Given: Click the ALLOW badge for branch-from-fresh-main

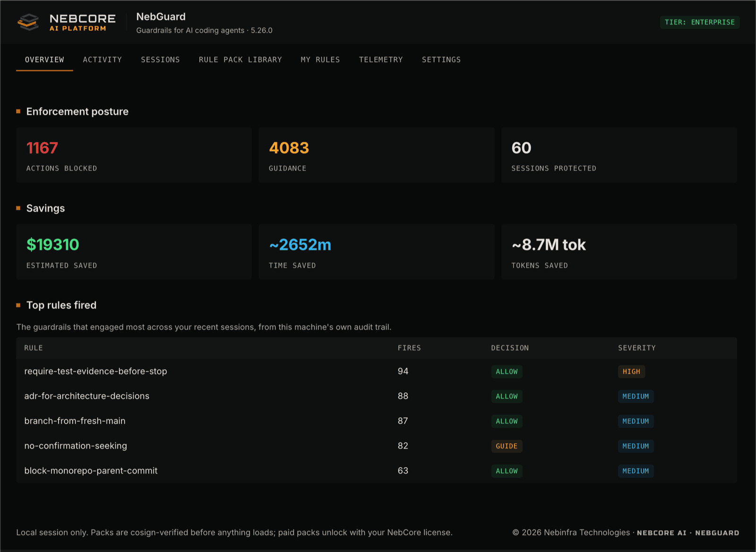Looking at the screenshot, I should [x=507, y=421].
